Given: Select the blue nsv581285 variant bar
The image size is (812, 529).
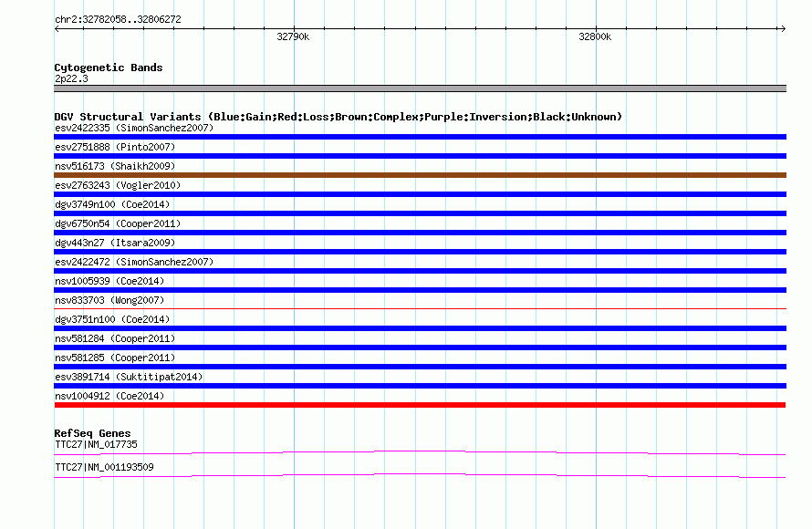Looking at the screenshot, I should [x=420, y=367].
